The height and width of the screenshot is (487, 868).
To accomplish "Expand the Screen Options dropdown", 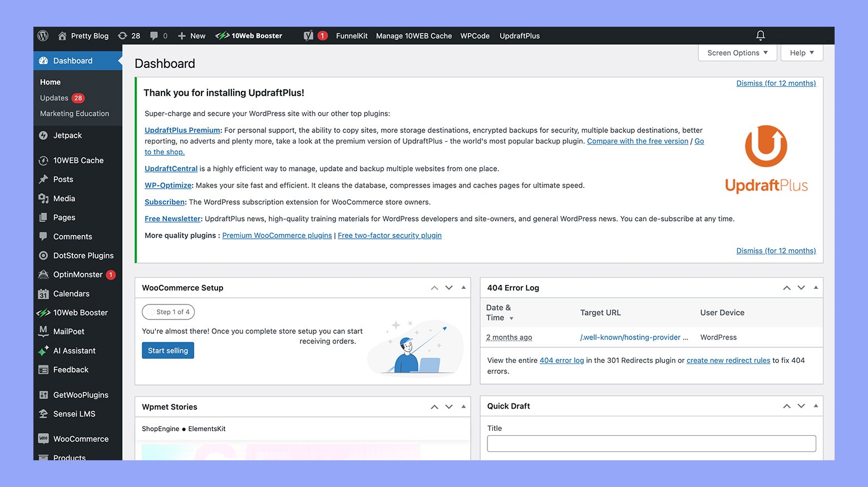I will 737,53.
